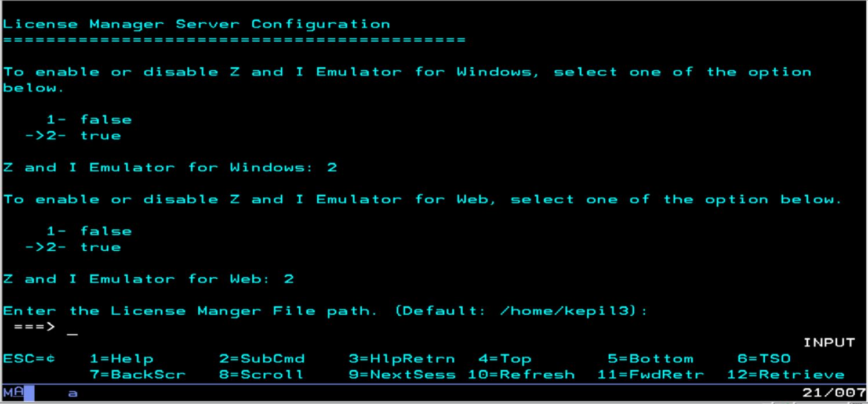Switch session via 9=NextSess key
868x404 pixels.
click(401, 374)
